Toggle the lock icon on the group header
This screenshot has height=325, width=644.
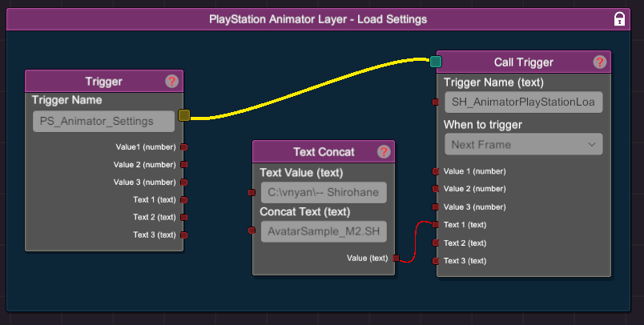619,19
